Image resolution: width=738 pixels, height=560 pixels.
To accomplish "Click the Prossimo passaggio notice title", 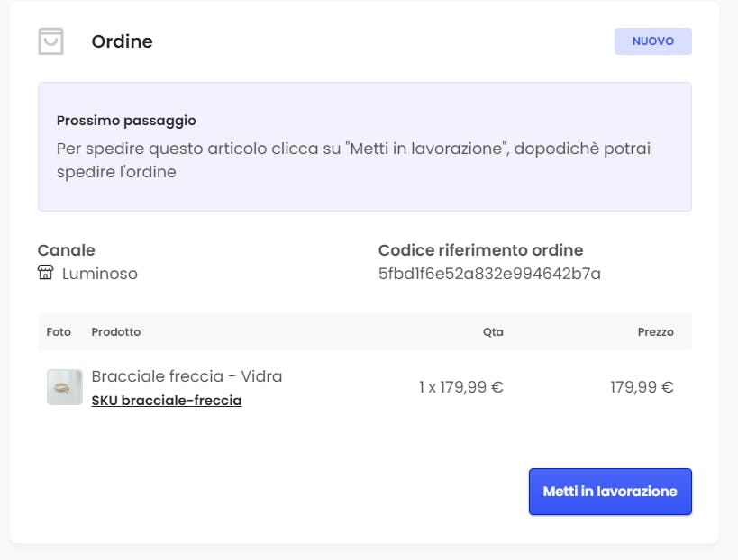I will (x=126, y=120).
